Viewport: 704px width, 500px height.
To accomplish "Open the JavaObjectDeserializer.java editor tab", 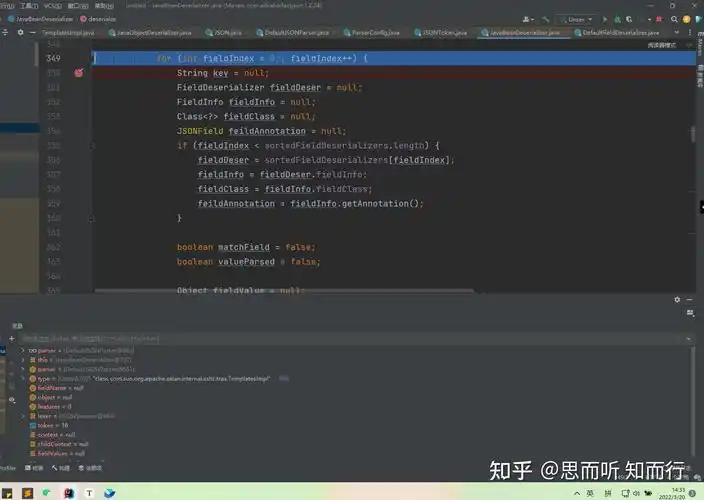I will pos(151,33).
